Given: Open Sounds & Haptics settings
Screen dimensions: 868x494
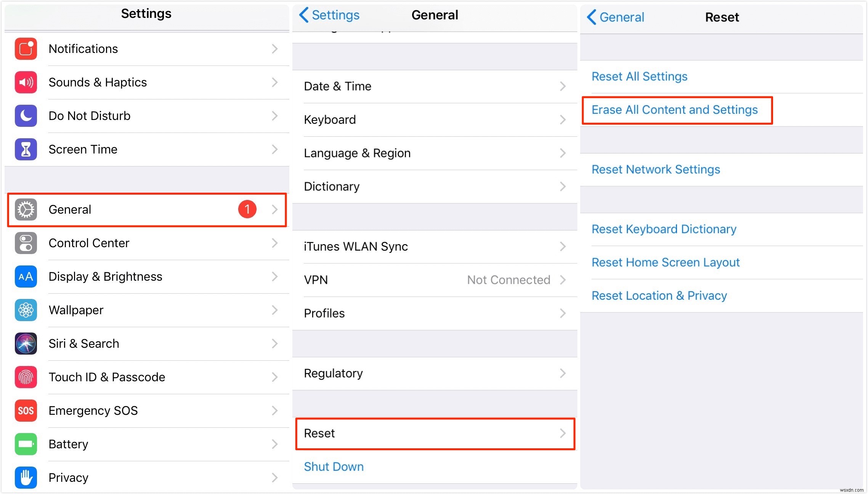Looking at the screenshot, I should tap(146, 82).
